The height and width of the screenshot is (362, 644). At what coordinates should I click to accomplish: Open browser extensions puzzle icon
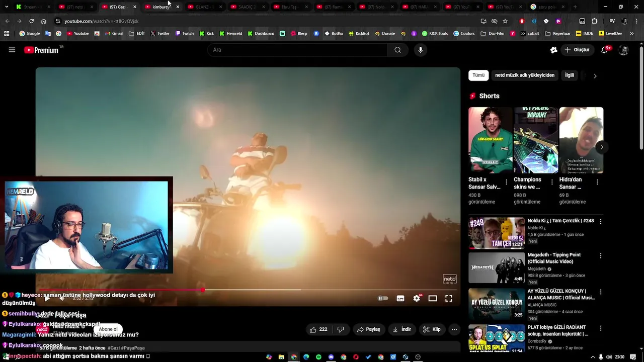pyautogui.click(x=595, y=21)
